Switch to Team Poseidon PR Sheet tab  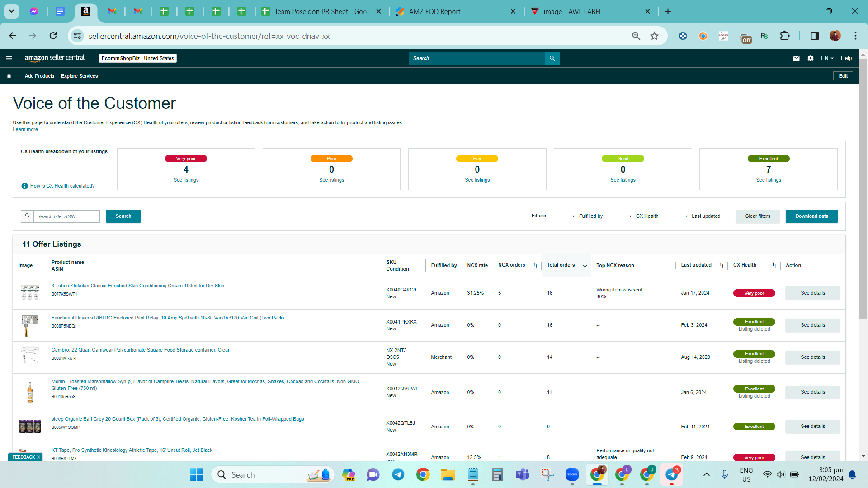click(322, 11)
